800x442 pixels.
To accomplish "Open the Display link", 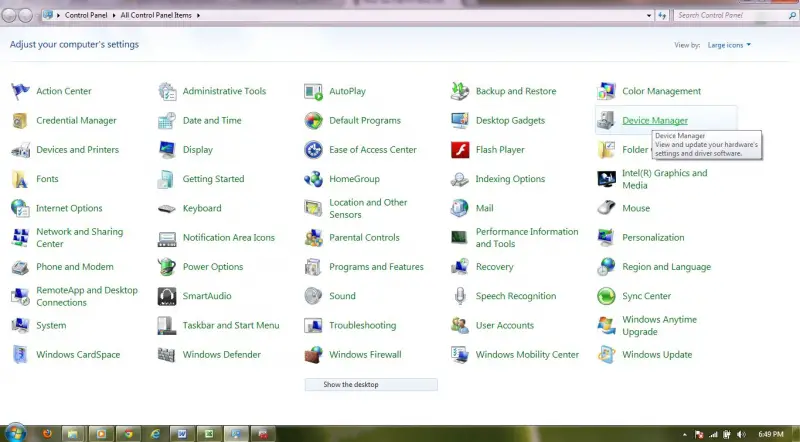I will [197, 150].
